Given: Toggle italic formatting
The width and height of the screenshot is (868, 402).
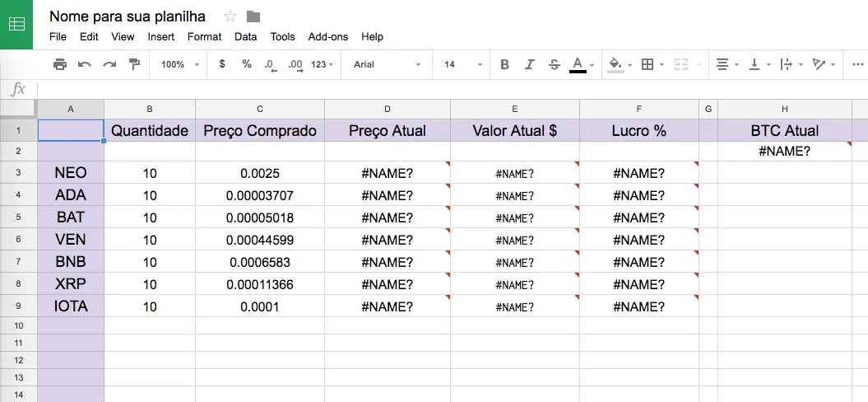Looking at the screenshot, I should point(529,64).
